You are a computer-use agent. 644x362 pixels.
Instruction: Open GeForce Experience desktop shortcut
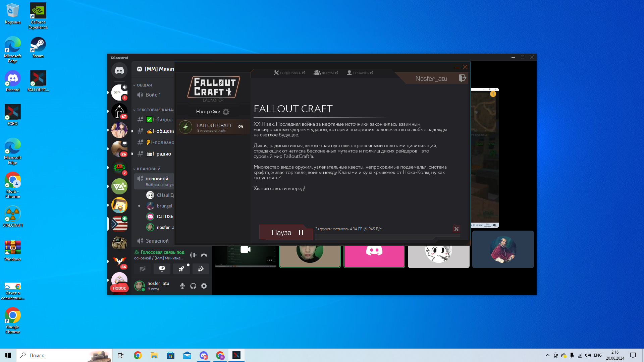[x=38, y=16]
